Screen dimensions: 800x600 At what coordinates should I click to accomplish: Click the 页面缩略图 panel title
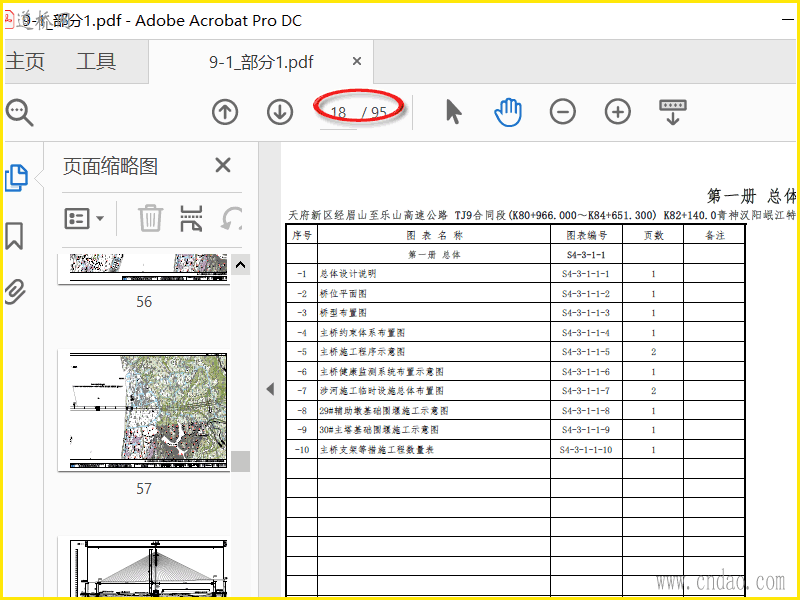click(x=110, y=166)
